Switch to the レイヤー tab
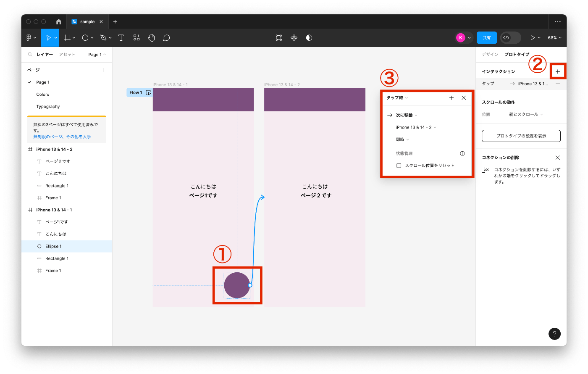 pyautogui.click(x=45, y=55)
